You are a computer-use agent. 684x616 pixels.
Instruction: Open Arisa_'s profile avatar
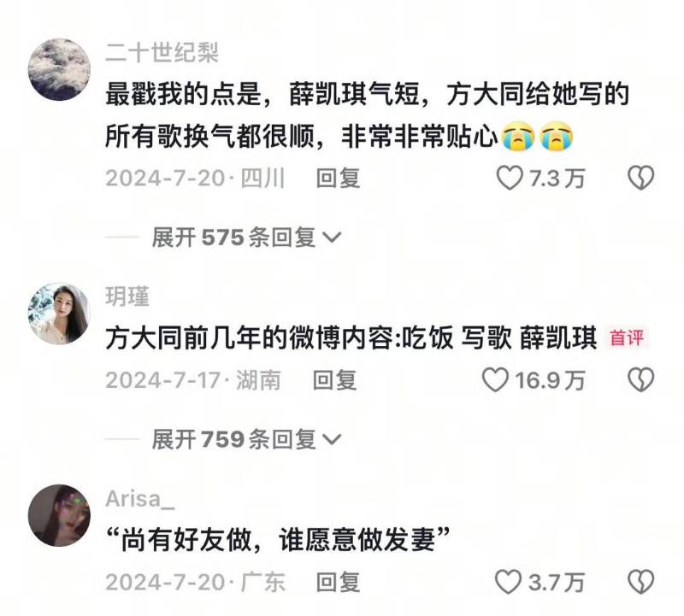click(x=59, y=516)
